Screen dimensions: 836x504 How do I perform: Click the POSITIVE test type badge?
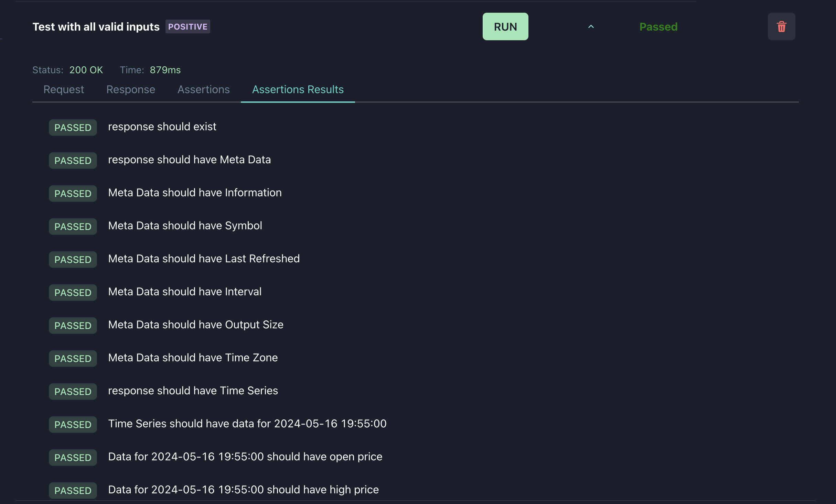pyautogui.click(x=187, y=26)
